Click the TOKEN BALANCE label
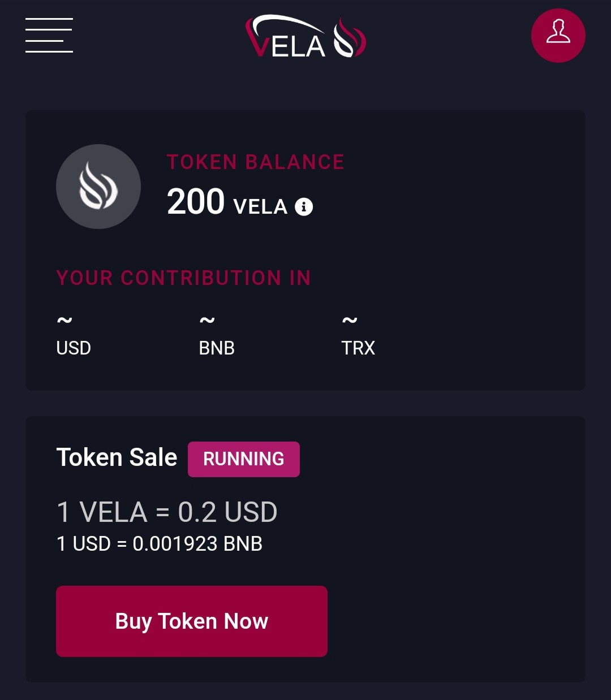 tap(255, 162)
